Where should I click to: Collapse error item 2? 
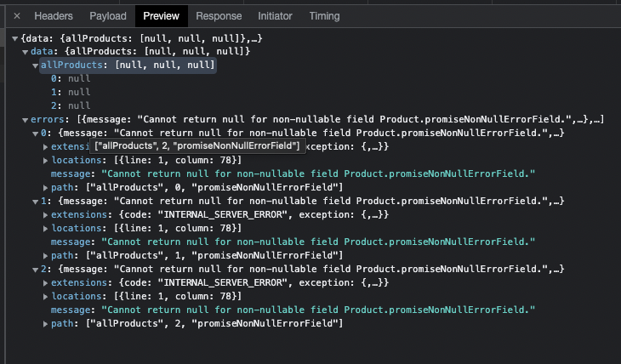(x=35, y=270)
